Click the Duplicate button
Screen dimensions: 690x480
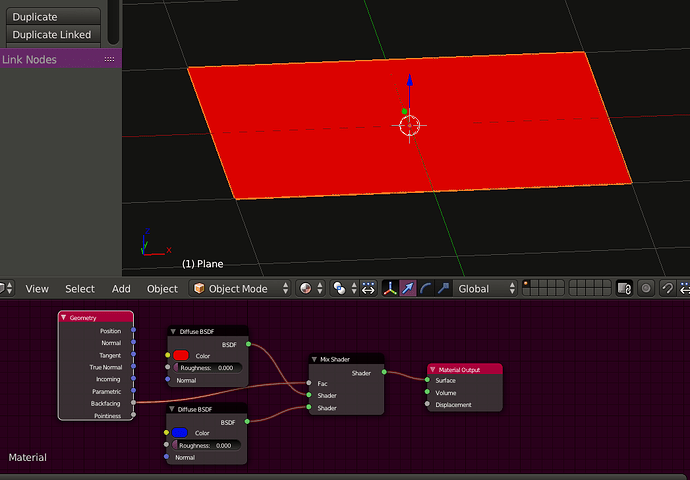click(53, 17)
